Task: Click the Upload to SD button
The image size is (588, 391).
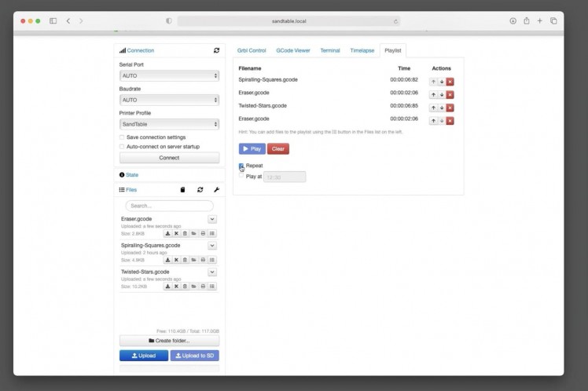Action: pos(195,356)
